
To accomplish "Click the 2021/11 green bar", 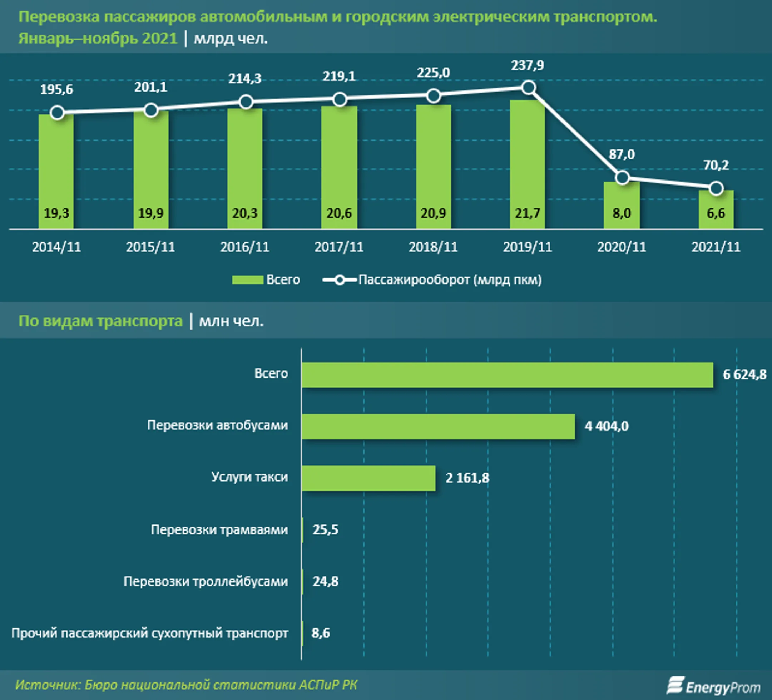I will click(716, 209).
